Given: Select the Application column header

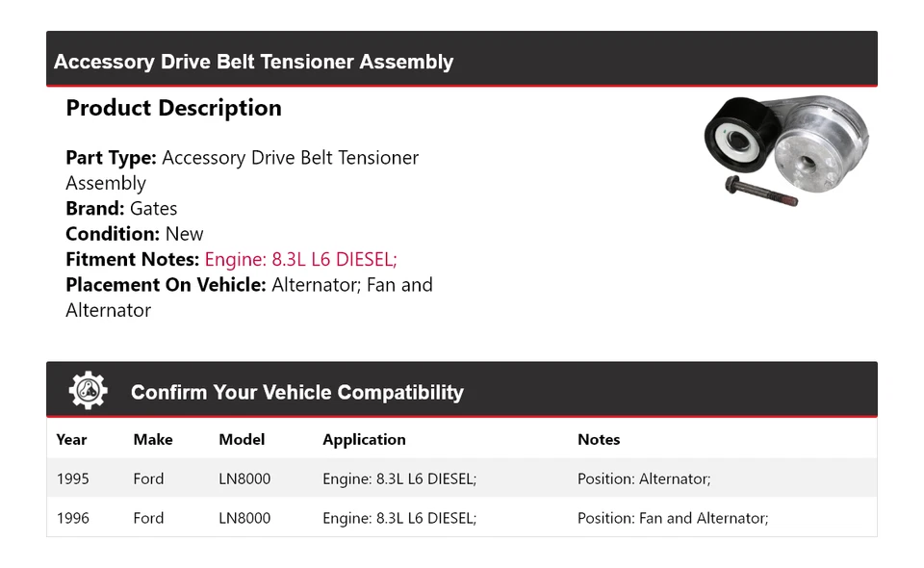Looking at the screenshot, I should [x=364, y=439].
